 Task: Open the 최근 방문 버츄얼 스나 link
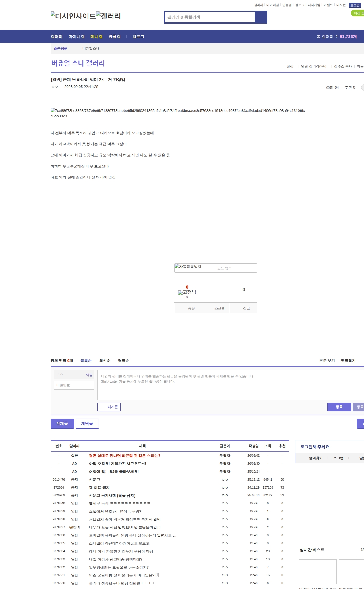click(x=91, y=48)
